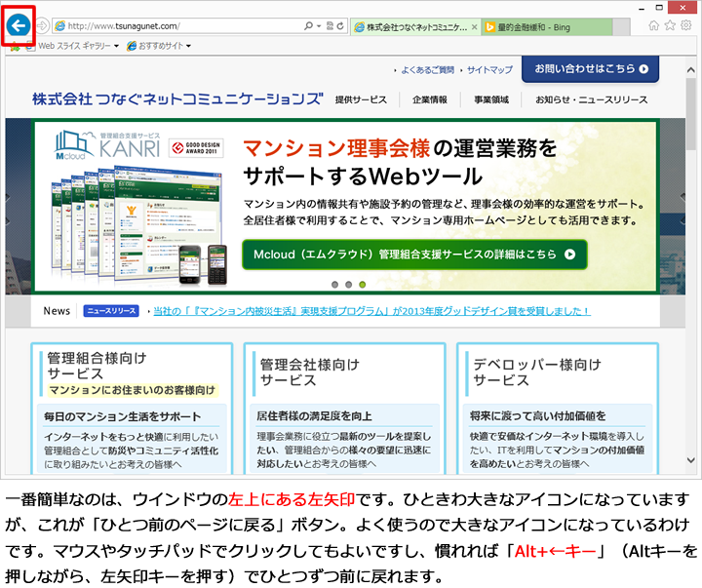This screenshot has width=702, height=588.
Task: Click the scrollbar up arrow
Action: pos(691,70)
